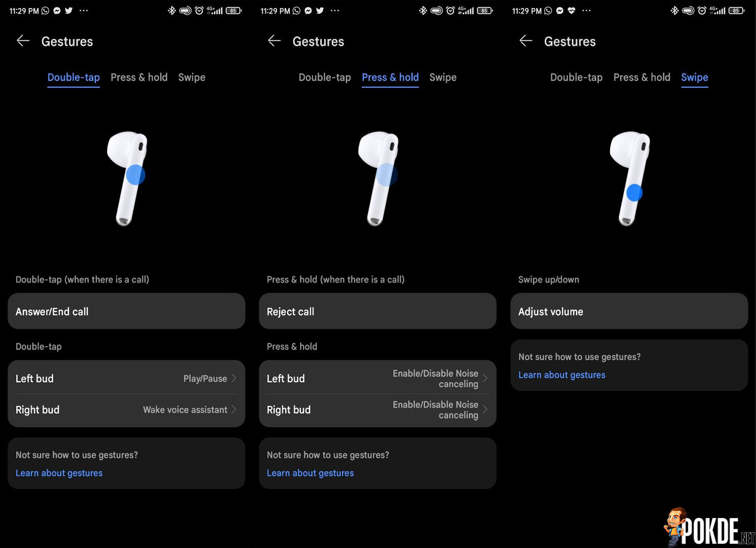The width and height of the screenshot is (756, 548).
Task: Tap the Bluetooth icon in third status bar
Action: point(674,11)
